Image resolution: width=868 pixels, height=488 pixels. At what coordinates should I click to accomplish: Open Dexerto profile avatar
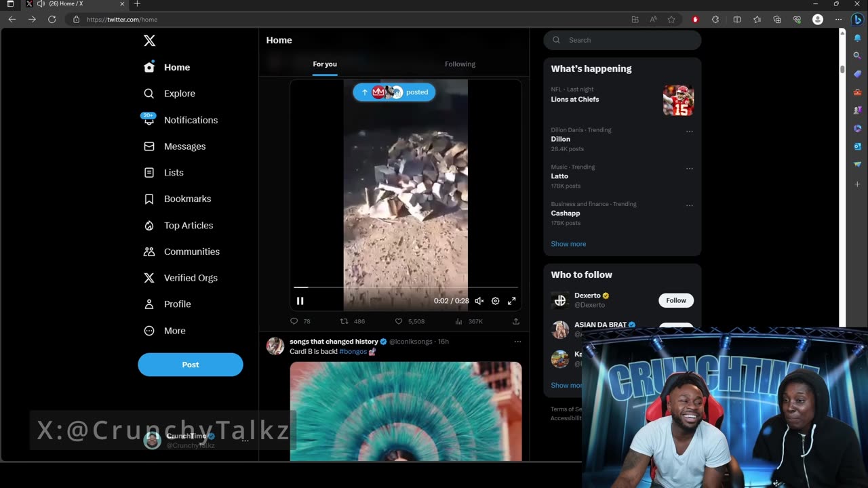coord(560,300)
